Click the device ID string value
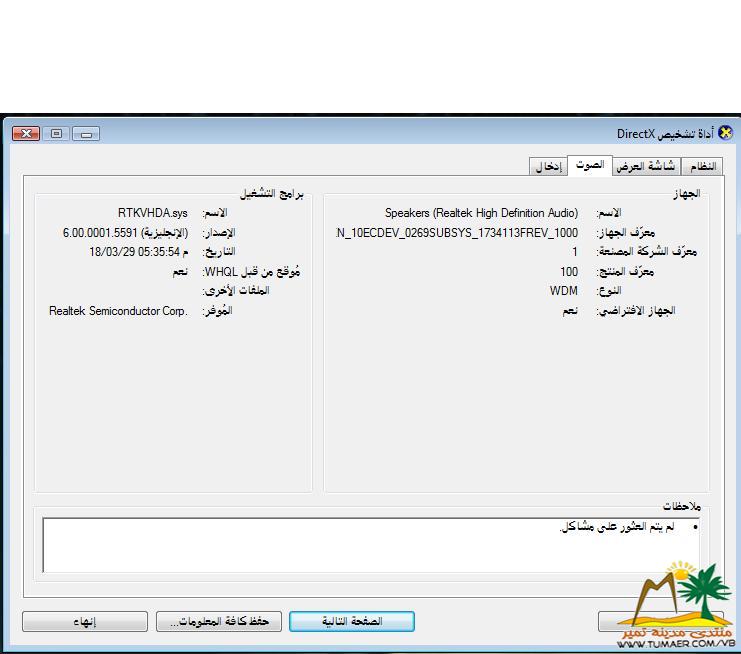 [x=457, y=232]
